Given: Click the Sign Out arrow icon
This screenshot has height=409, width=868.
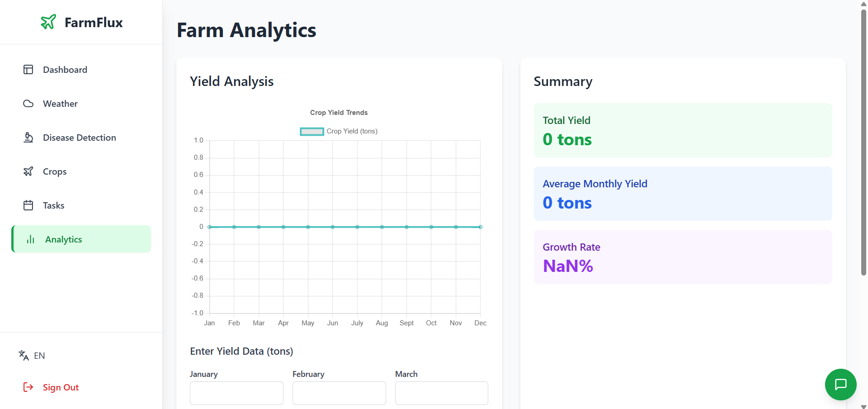Looking at the screenshot, I should click(x=28, y=387).
